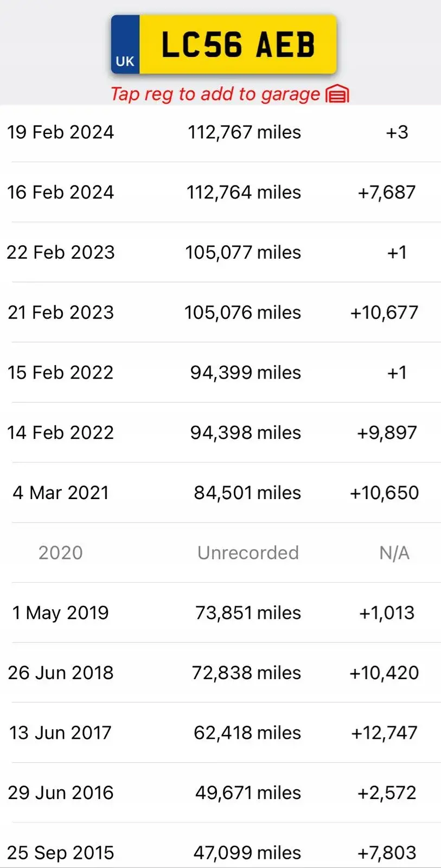
Task: Tap the +10,677 mileage increase
Action: 384,312
